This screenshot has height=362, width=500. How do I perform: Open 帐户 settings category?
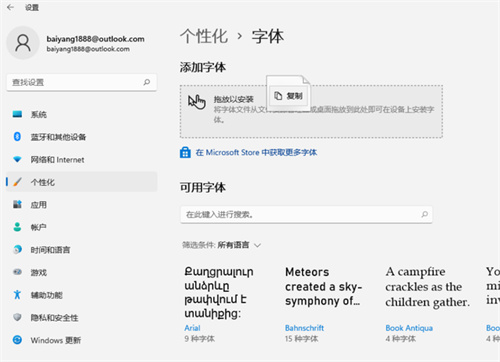(82, 227)
